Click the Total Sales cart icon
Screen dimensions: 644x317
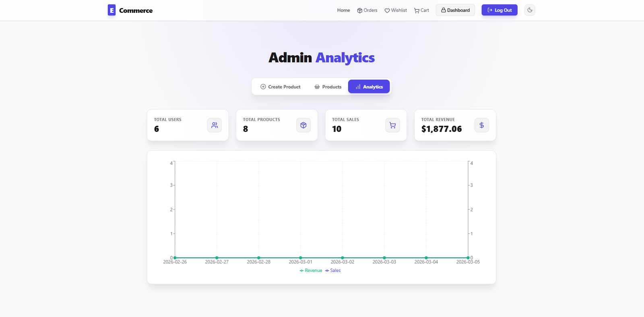pyautogui.click(x=392, y=125)
